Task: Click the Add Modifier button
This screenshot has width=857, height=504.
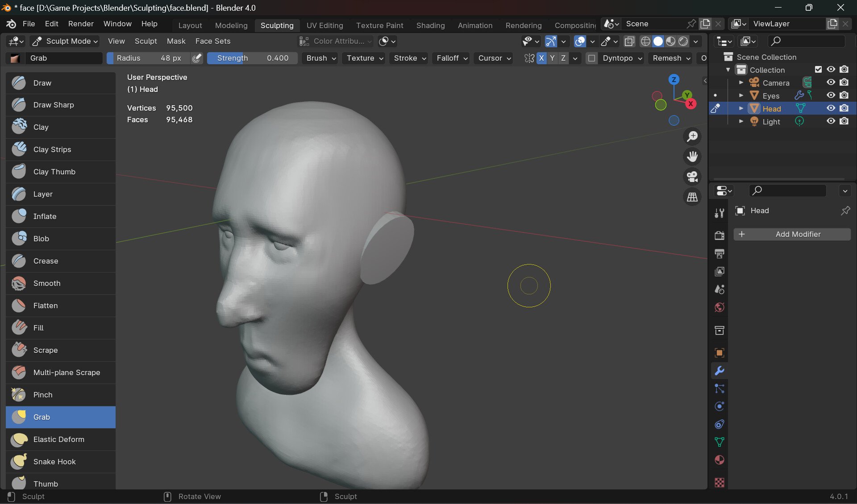Action: point(792,234)
